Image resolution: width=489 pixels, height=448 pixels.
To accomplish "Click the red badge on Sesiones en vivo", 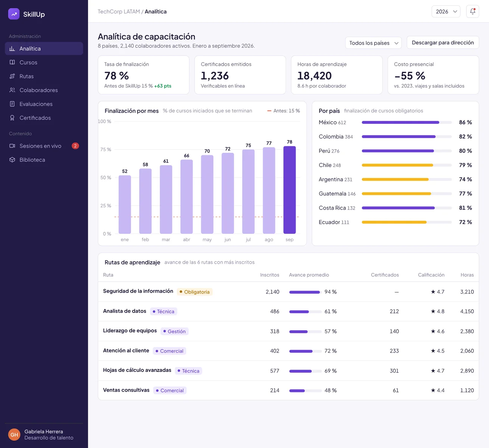I will click(x=75, y=146).
